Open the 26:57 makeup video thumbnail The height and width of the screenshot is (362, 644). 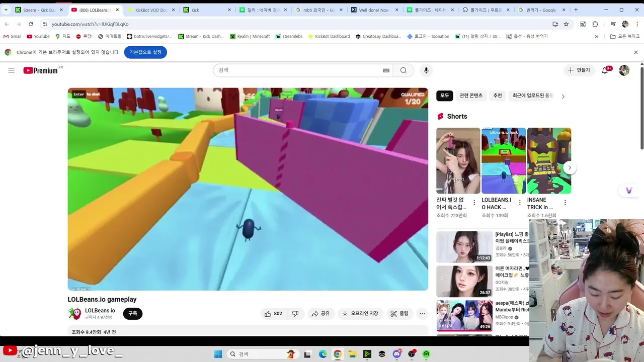464,281
